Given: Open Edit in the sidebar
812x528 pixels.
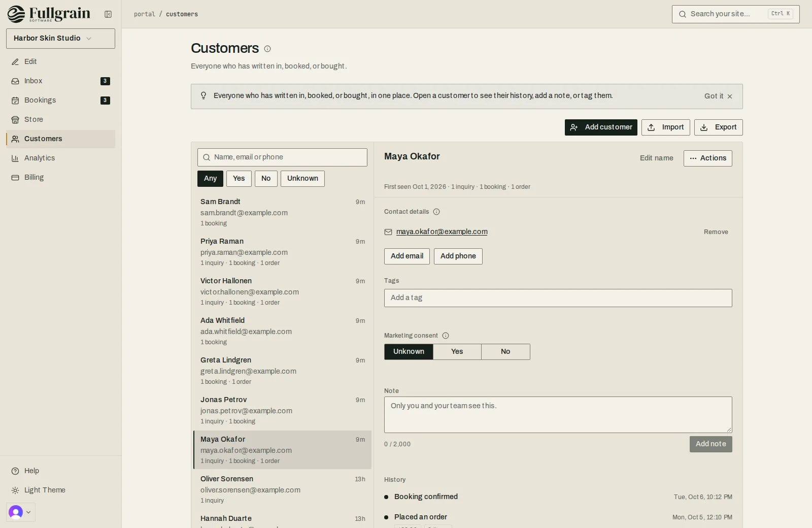Looking at the screenshot, I should (x=60, y=61).
